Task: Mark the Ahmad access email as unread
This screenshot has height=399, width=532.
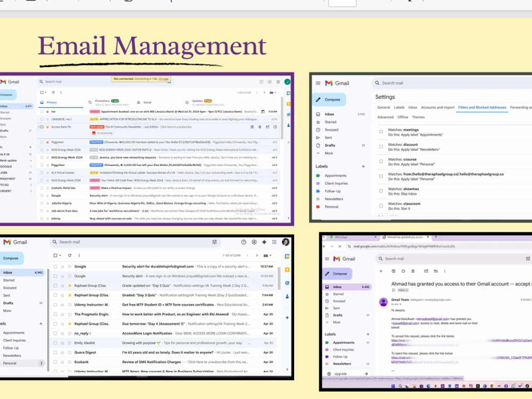Action: click(426, 271)
